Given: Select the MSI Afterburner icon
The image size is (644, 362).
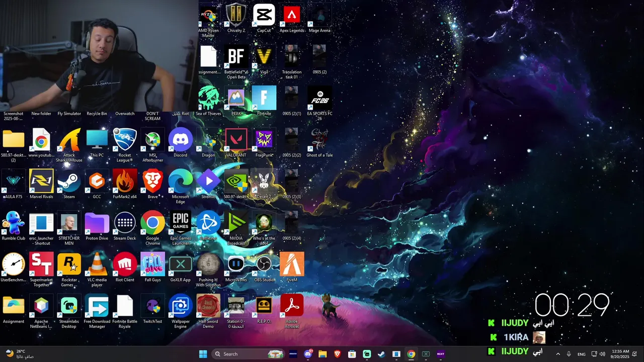Looking at the screenshot, I should [x=152, y=140].
